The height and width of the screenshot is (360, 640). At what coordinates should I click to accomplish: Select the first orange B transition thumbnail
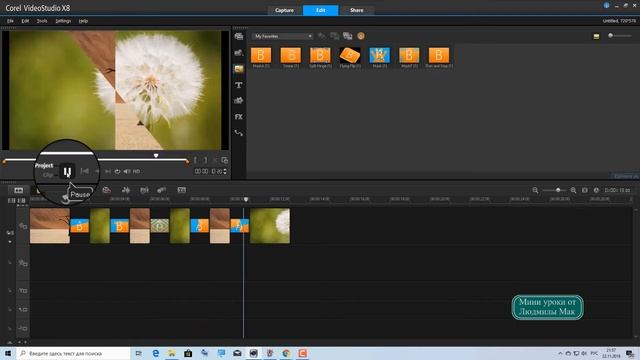(x=261, y=56)
